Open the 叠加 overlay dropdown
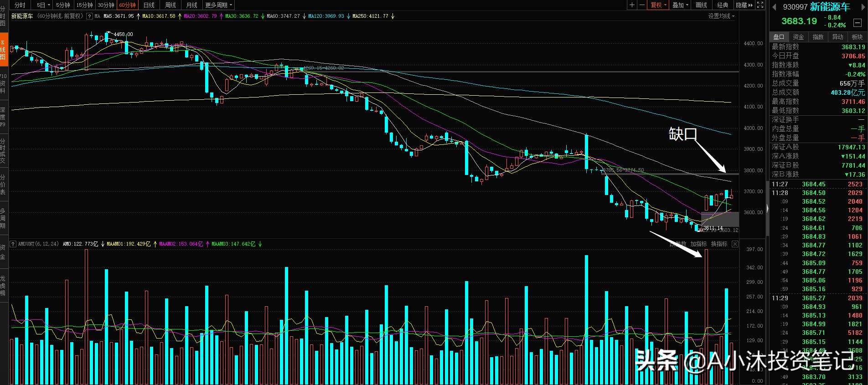Image resolution: width=868 pixels, height=385 pixels. 681,5
